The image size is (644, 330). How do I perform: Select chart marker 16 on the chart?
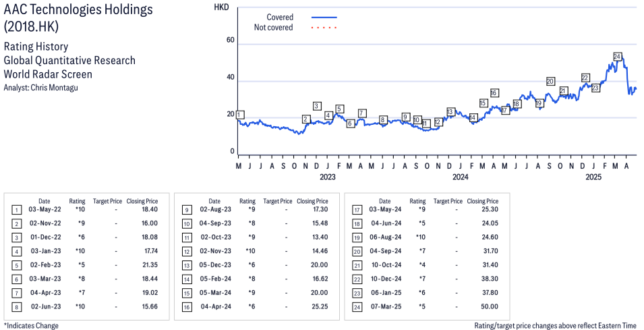pyautogui.click(x=494, y=93)
